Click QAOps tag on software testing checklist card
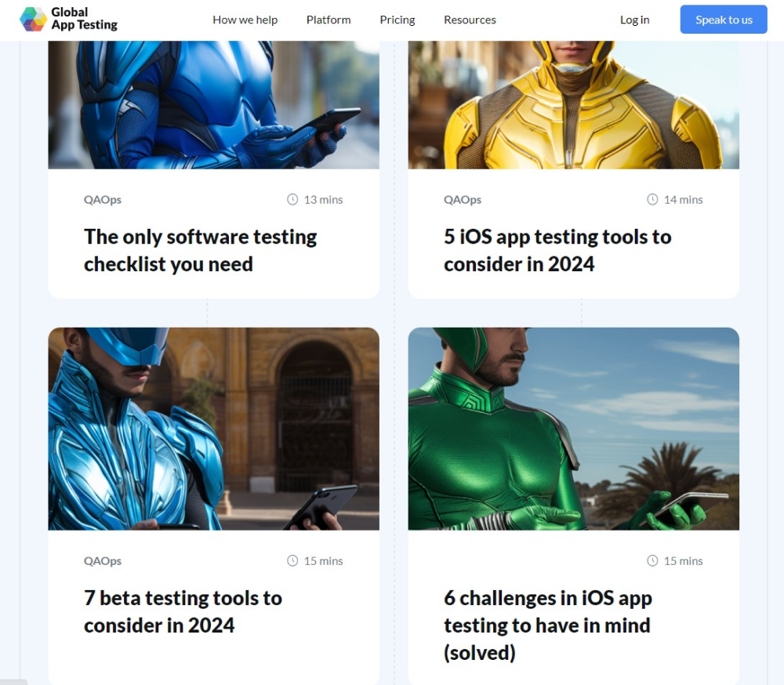The height and width of the screenshot is (685, 784). pos(103,200)
